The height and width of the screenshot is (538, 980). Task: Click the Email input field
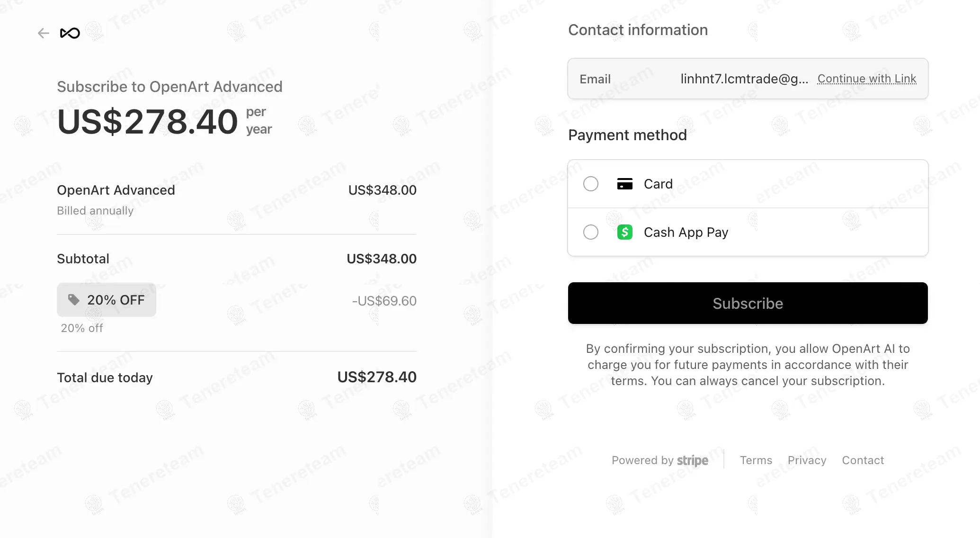(743, 79)
